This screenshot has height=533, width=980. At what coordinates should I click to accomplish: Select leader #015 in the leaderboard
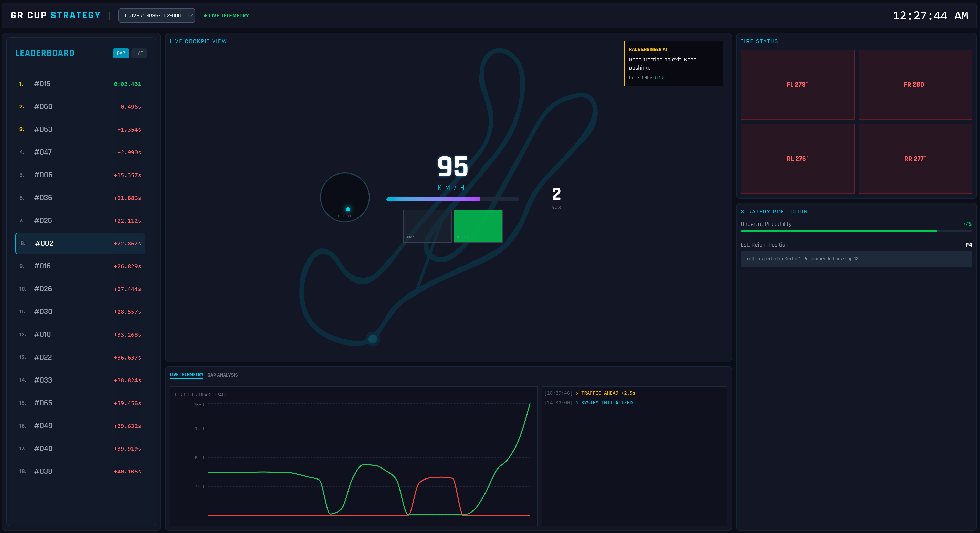pyautogui.click(x=80, y=84)
